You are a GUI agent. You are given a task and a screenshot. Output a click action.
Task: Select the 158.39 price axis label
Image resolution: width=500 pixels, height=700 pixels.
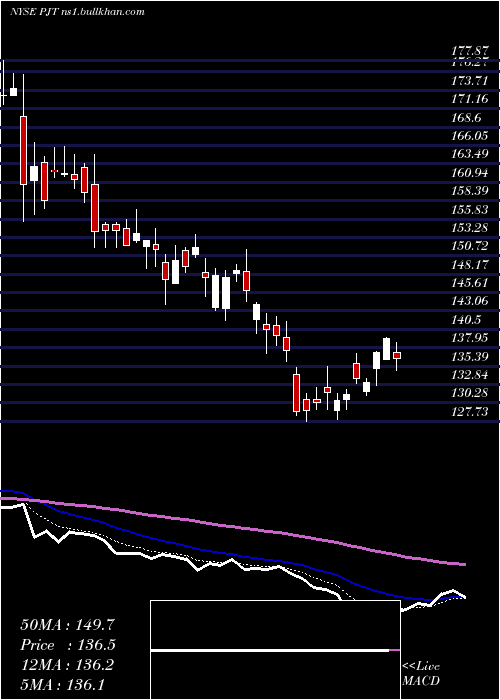click(469, 191)
